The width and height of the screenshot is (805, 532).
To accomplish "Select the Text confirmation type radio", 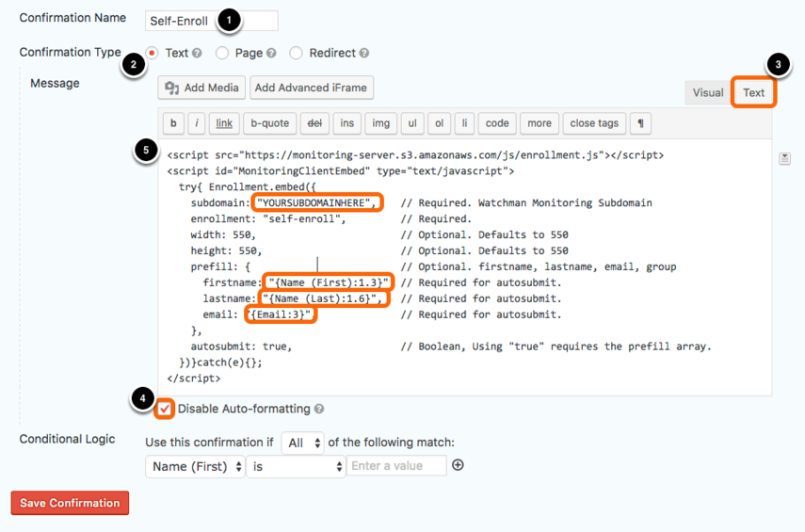I will [x=152, y=53].
